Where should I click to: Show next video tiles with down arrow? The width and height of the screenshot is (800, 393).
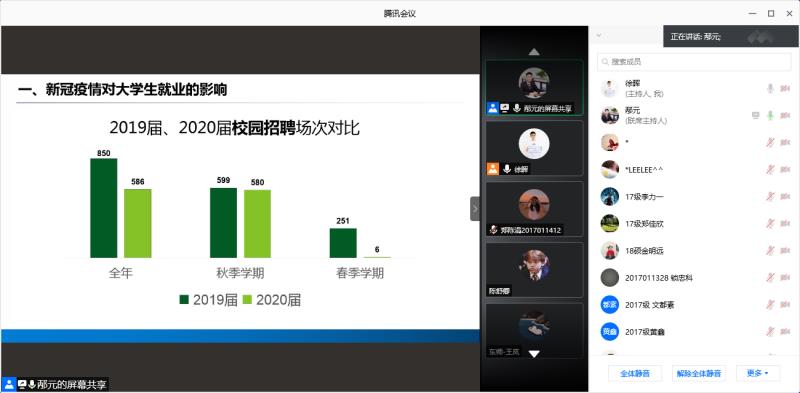[x=534, y=354]
